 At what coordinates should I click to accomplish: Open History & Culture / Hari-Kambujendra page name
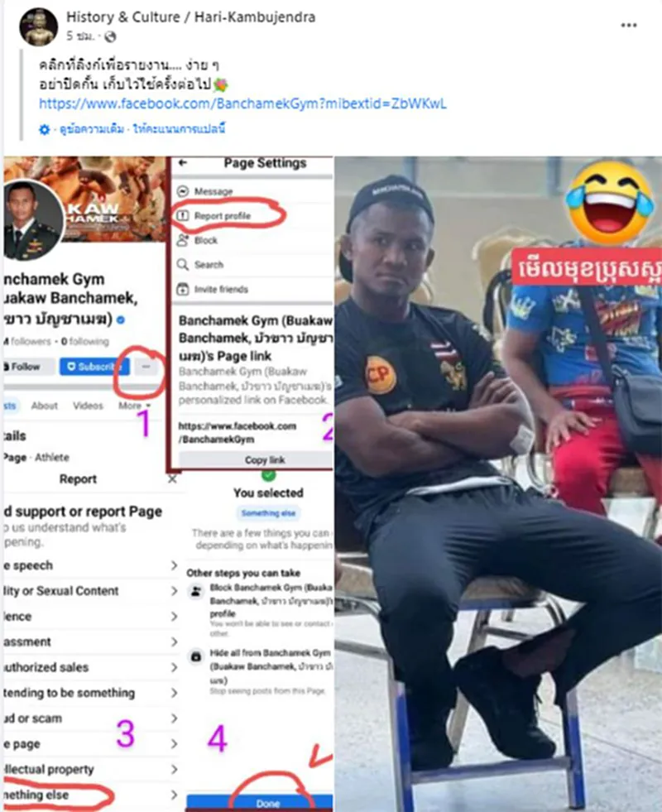click(x=190, y=17)
